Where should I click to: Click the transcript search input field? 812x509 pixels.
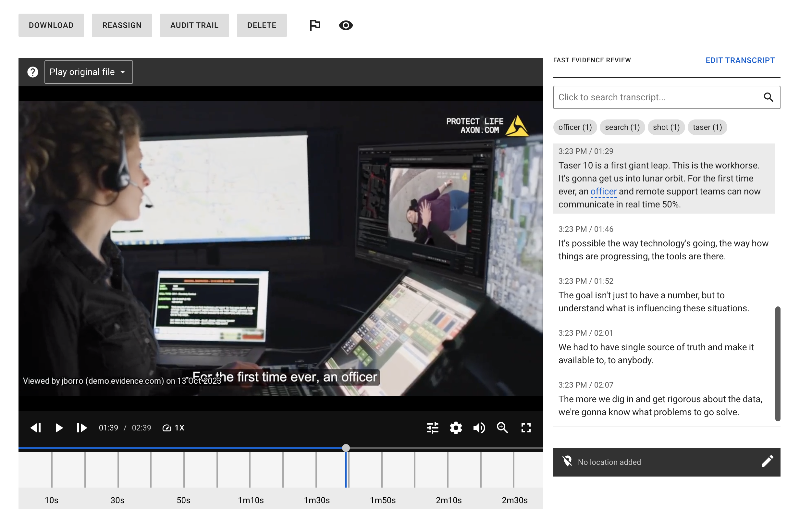tap(656, 97)
